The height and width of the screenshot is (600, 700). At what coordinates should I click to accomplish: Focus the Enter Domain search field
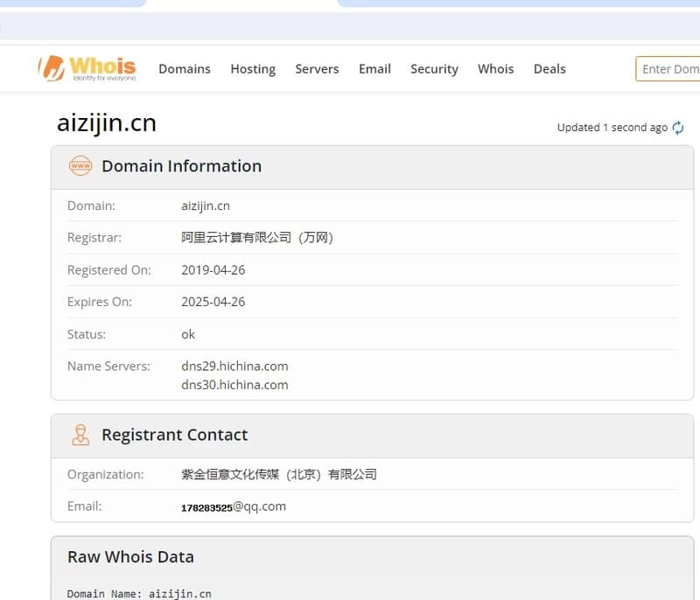(668, 69)
